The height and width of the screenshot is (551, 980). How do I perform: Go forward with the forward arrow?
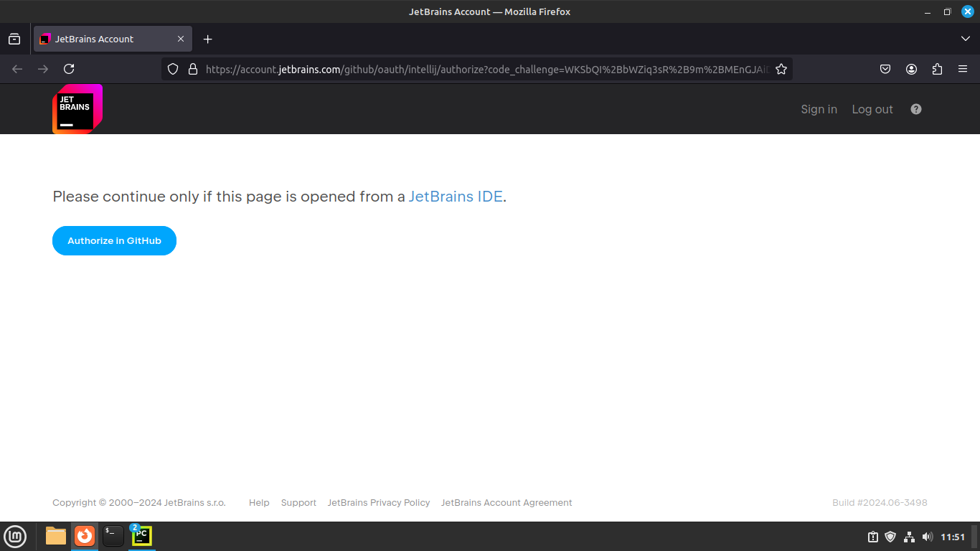pyautogui.click(x=43, y=69)
